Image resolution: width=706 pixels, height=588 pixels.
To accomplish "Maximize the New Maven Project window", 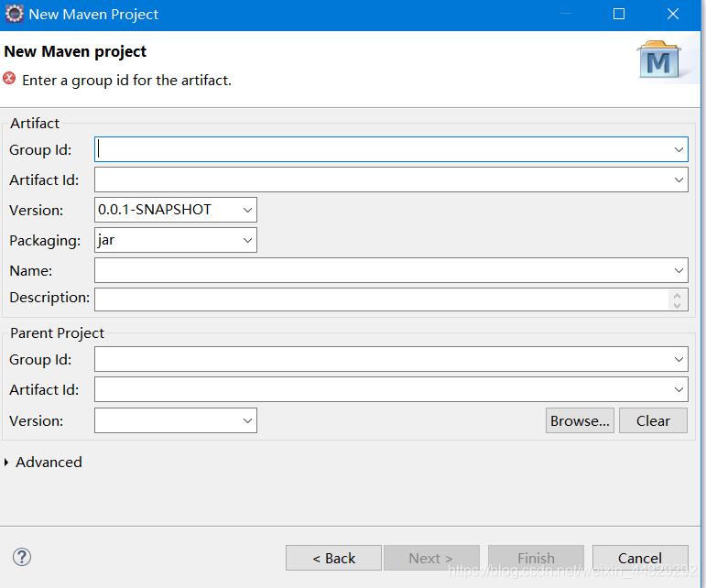I will click(x=619, y=14).
